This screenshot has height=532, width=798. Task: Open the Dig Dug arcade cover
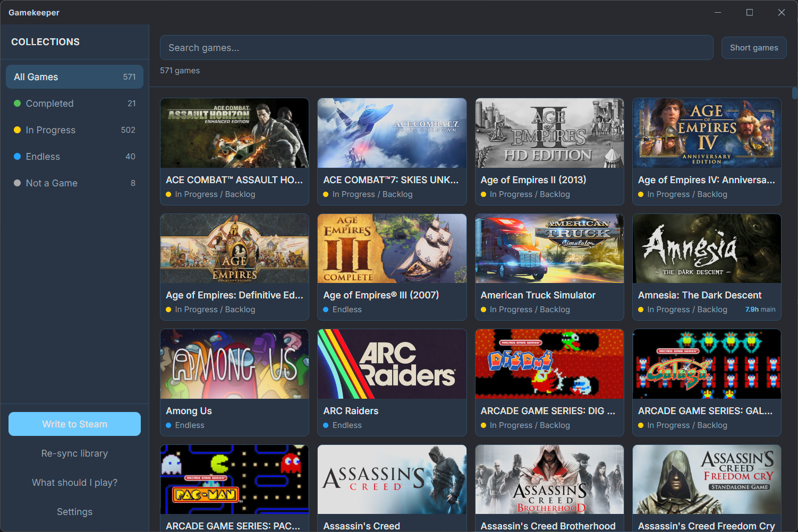(549, 364)
